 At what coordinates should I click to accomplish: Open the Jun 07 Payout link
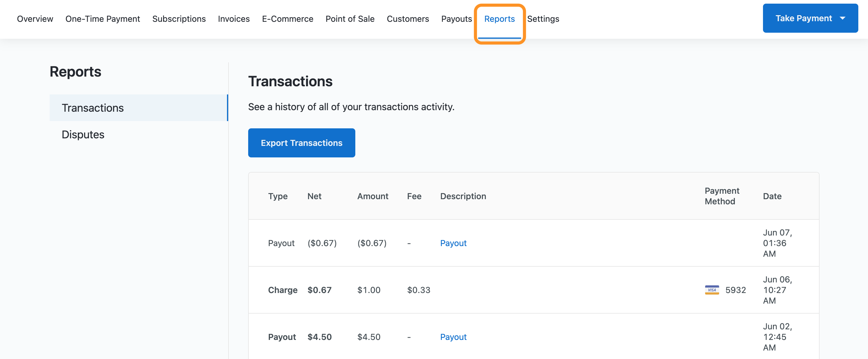pyautogui.click(x=453, y=243)
